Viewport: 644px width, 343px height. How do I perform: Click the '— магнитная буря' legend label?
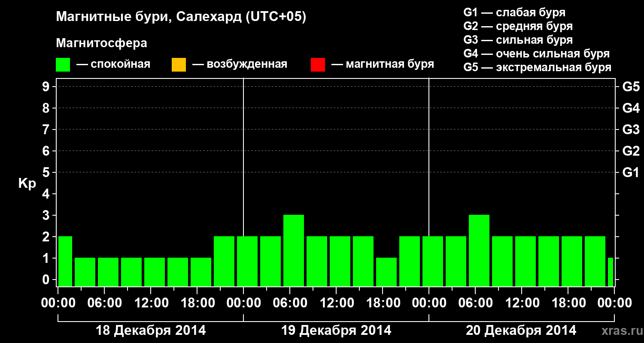click(383, 64)
